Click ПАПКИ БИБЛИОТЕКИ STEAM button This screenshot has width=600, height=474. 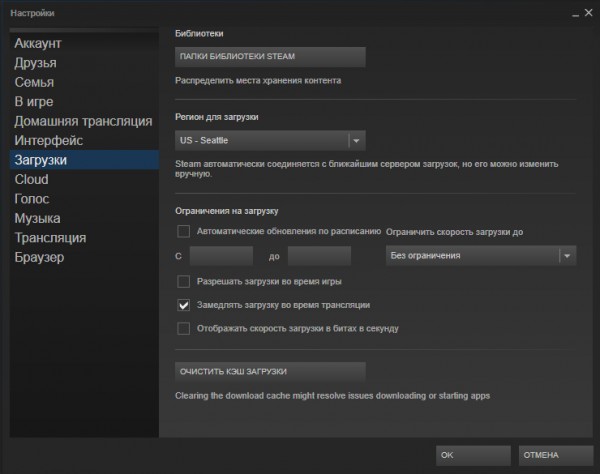pos(270,57)
